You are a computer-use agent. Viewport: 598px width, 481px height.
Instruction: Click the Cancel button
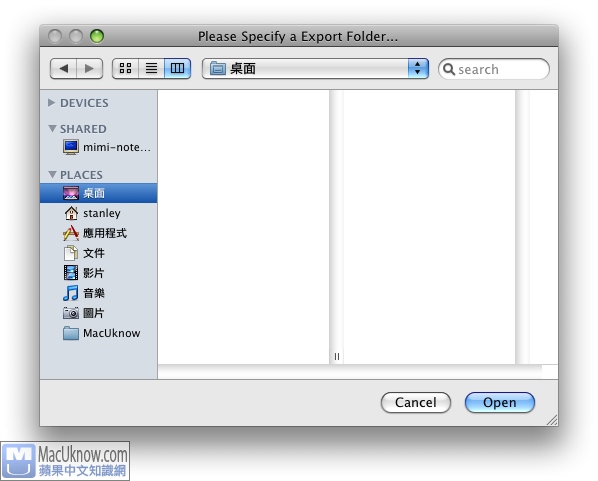point(416,402)
